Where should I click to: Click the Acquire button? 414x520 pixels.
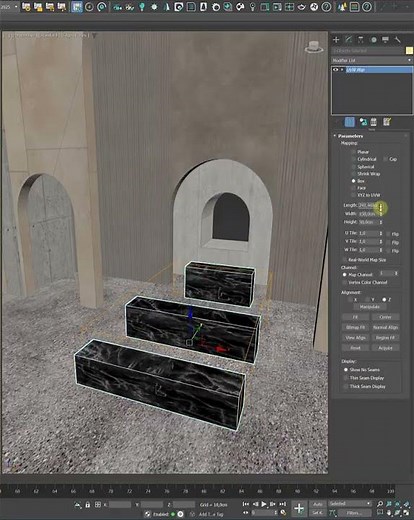(x=385, y=348)
